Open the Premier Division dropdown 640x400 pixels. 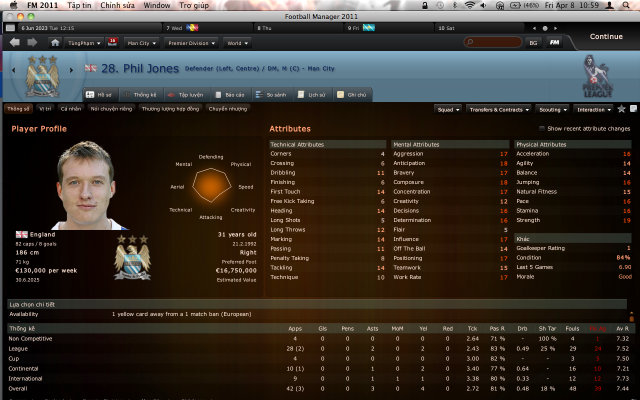point(191,43)
